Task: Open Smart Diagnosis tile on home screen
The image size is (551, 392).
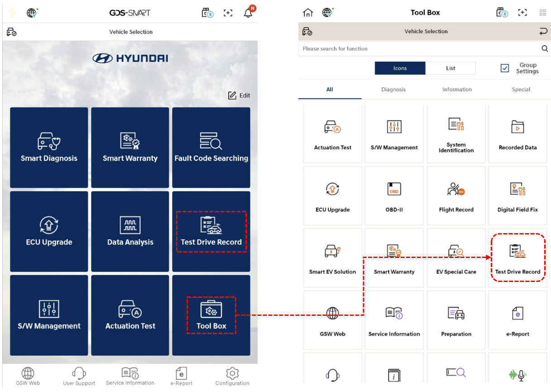Action: coord(49,148)
